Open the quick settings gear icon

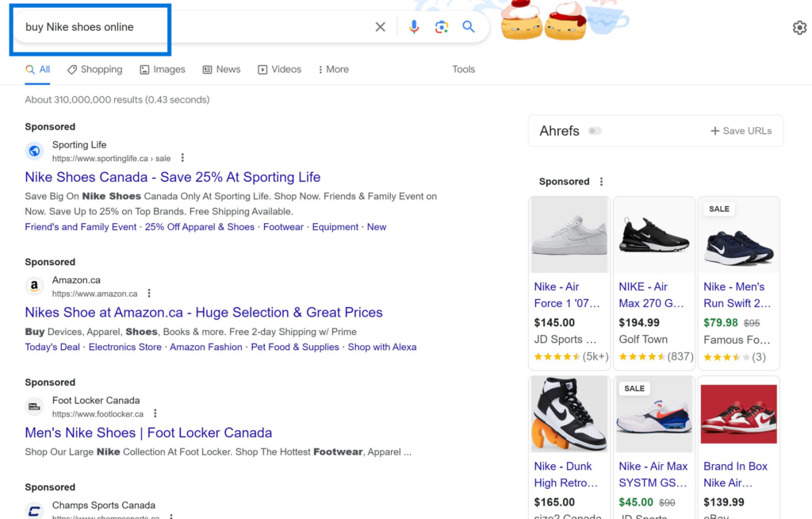click(799, 27)
